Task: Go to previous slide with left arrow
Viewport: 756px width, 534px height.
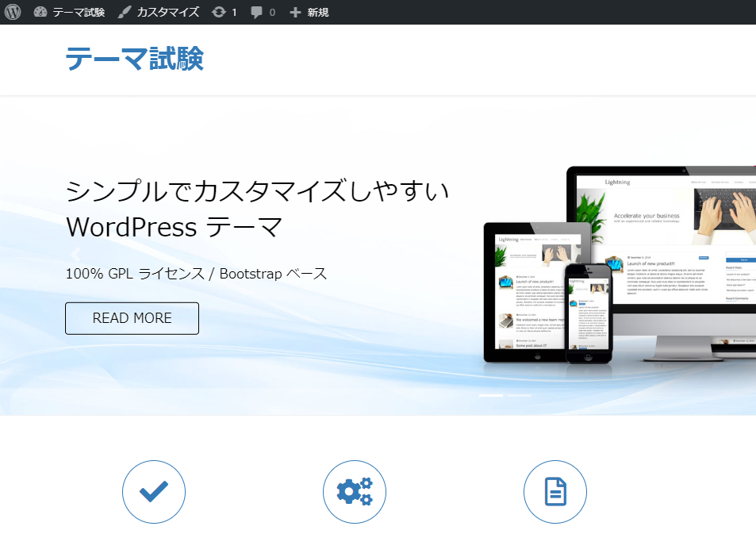Action: click(x=76, y=255)
